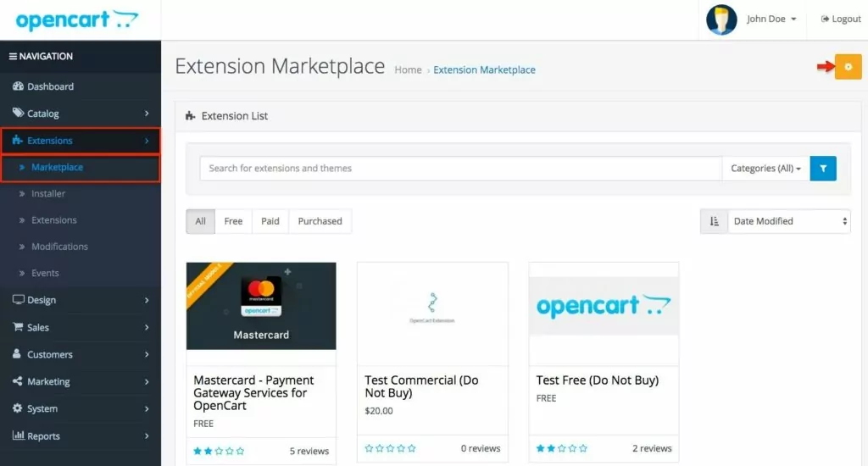868x466 pixels.
Task: Select the Paid filter tab
Action: [270, 221]
